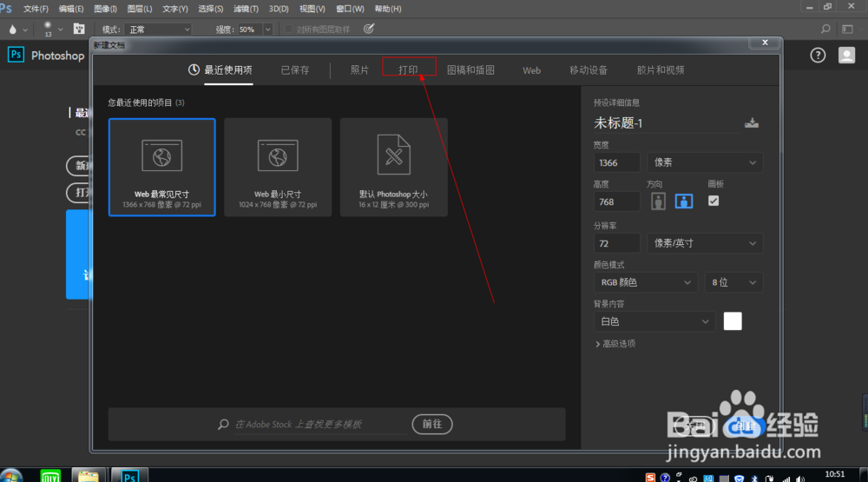Screen dimensions: 868x482
Task: Click the volume tray icon
Action: [800, 479]
